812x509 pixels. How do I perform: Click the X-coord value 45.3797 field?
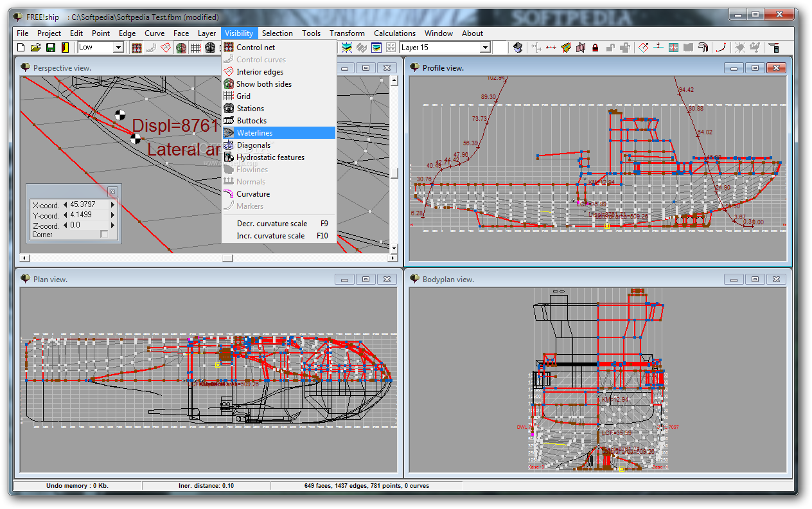point(89,206)
